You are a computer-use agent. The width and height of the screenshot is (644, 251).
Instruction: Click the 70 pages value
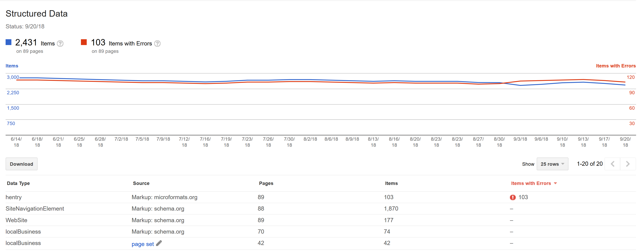click(261, 232)
